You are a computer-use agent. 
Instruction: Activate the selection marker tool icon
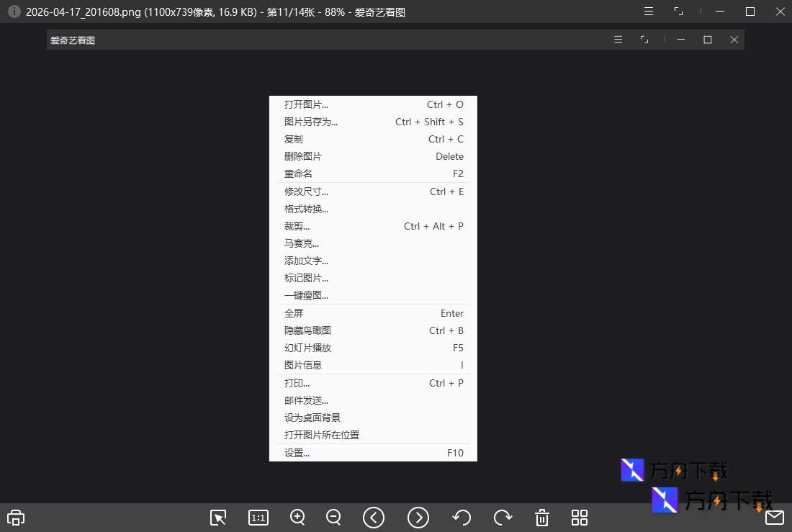point(218,518)
